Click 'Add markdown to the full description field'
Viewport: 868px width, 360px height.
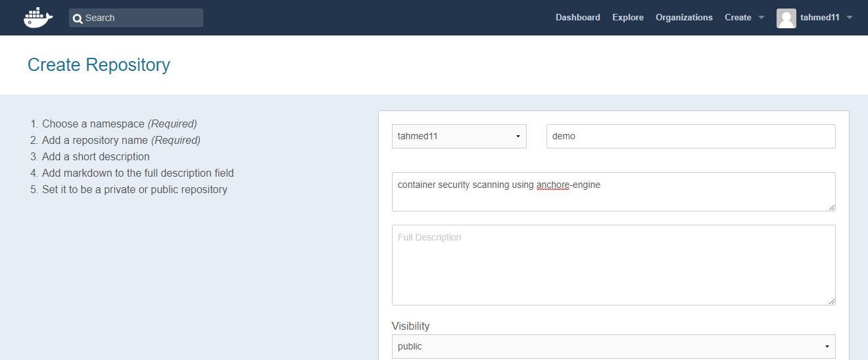138,173
